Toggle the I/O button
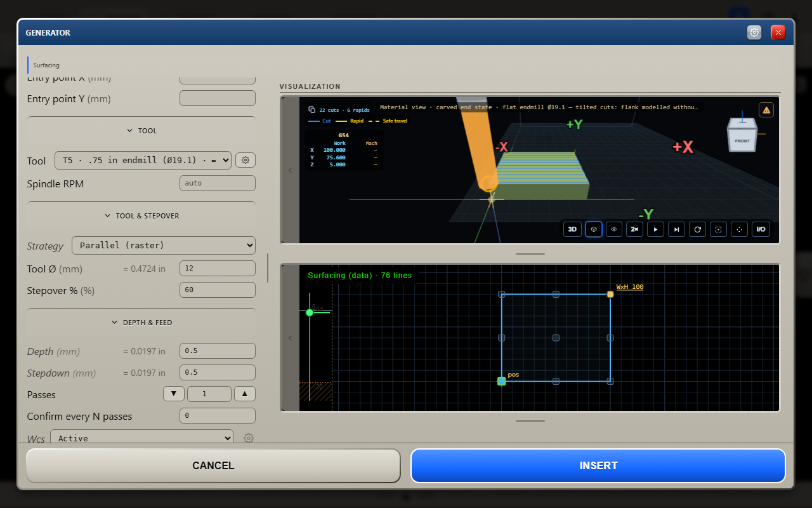The width and height of the screenshot is (812, 508). click(x=761, y=229)
